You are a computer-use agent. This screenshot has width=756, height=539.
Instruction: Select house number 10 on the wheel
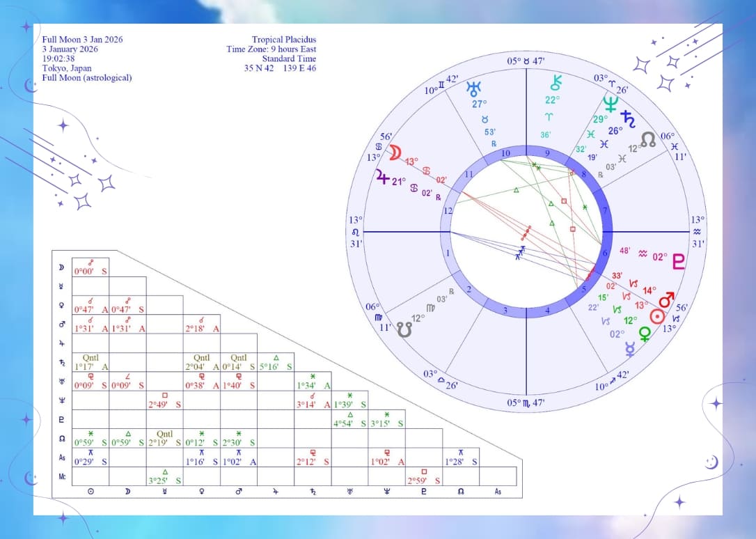(506, 153)
